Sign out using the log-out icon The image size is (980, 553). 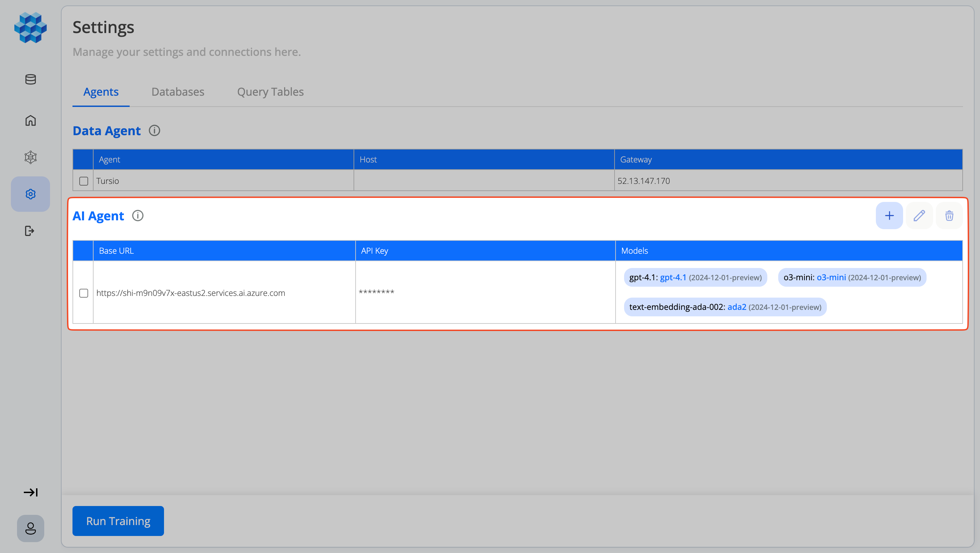(29, 231)
